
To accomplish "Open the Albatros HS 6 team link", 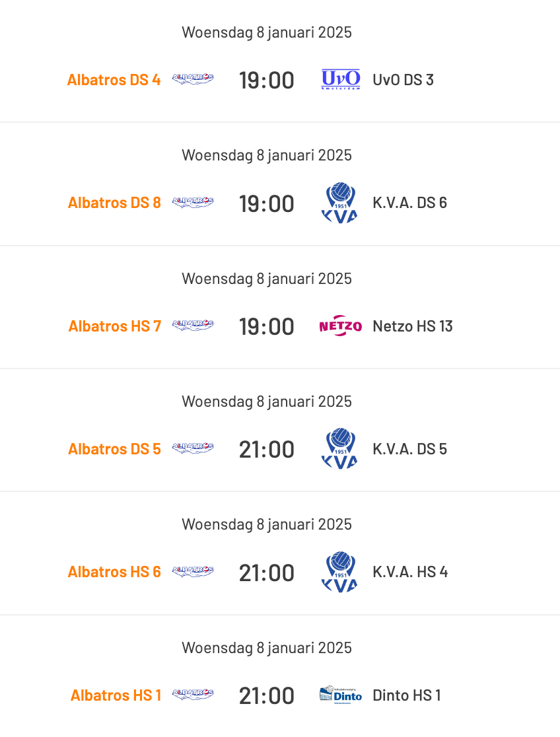I will (114, 572).
